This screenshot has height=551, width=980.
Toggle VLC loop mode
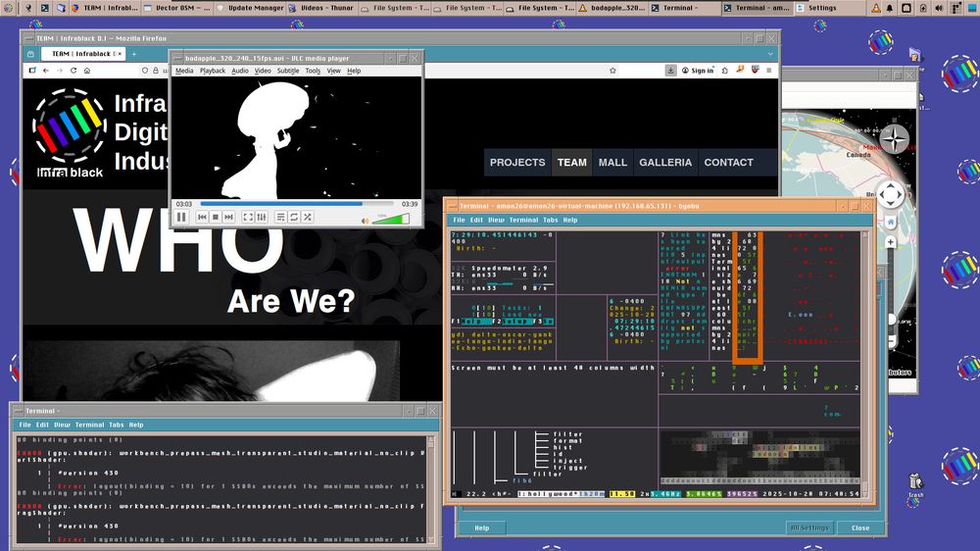point(294,217)
